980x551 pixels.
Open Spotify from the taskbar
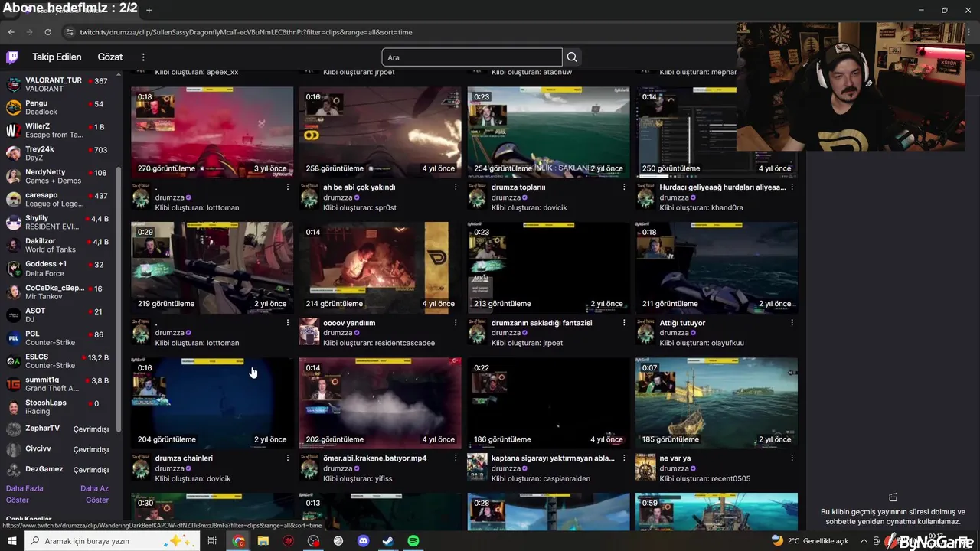pyautogui.click(x=413, y=541)
